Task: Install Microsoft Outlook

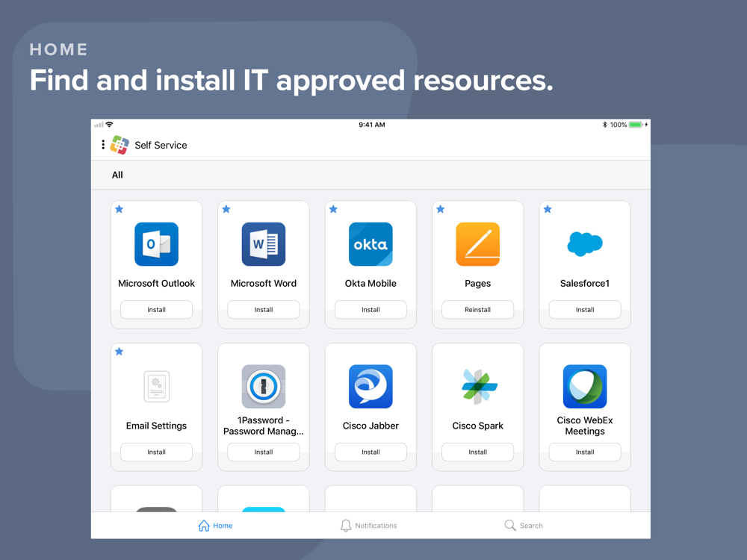Action: click(156, 310)
